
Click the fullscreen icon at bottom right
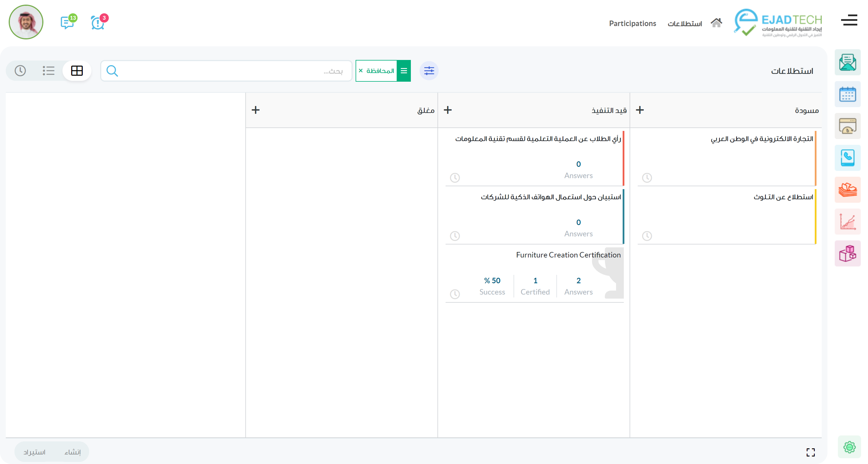point(810,452)
